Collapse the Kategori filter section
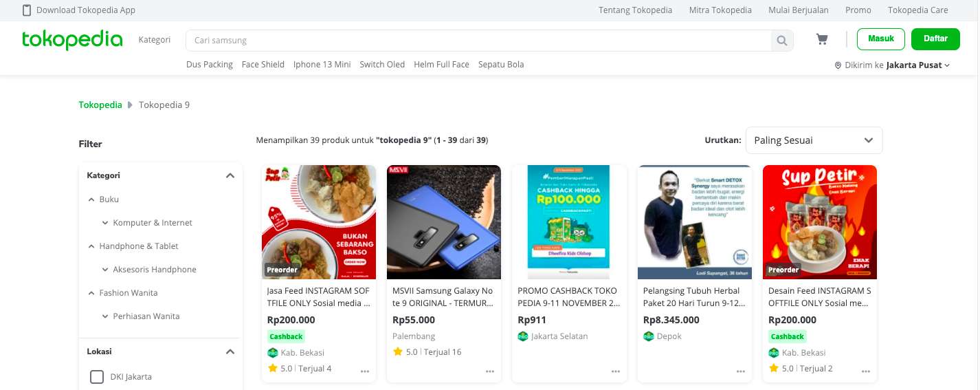Viewport: 980px width, 390px height. coord(230,175)
